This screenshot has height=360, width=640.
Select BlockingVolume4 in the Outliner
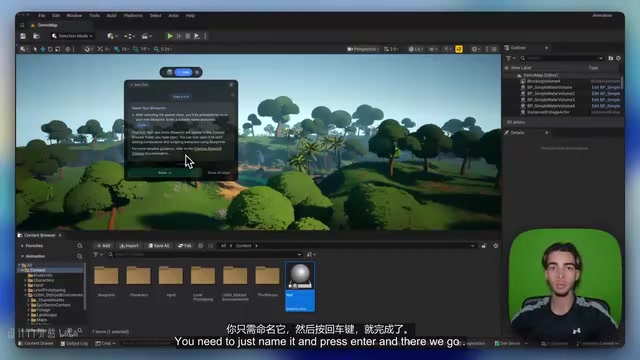click(543, 81)
